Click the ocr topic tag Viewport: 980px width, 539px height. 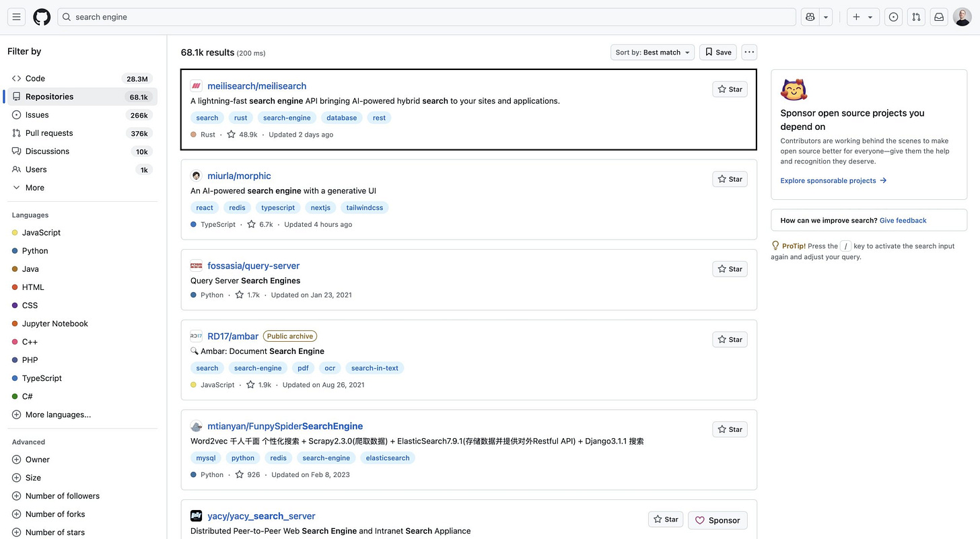tap(330, 368)
